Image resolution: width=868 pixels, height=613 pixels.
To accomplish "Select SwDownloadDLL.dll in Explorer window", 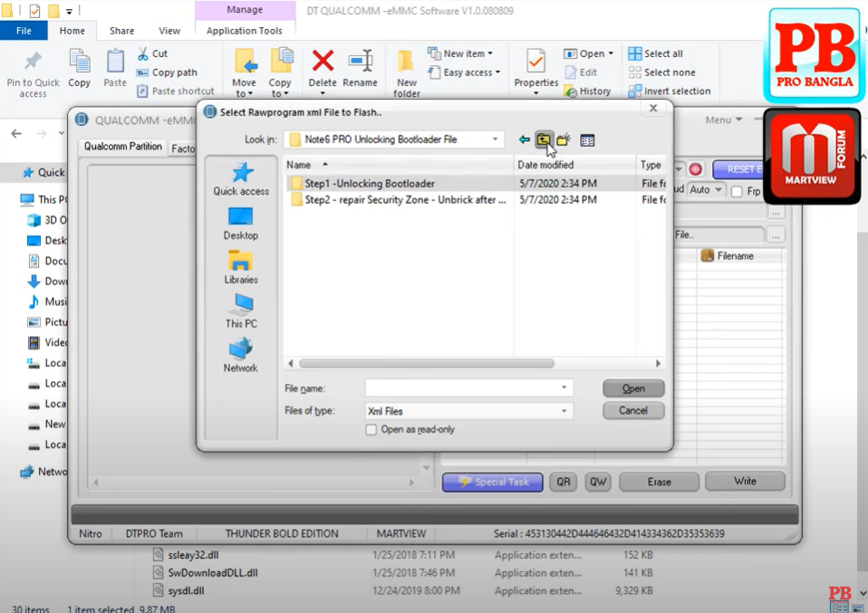I will (213, 573).
